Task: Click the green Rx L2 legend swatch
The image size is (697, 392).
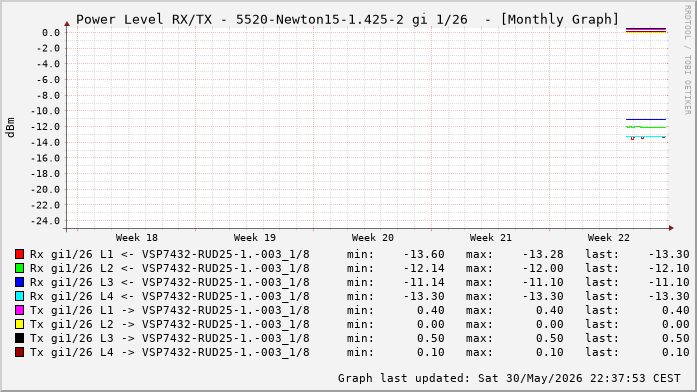Action: 19,268
